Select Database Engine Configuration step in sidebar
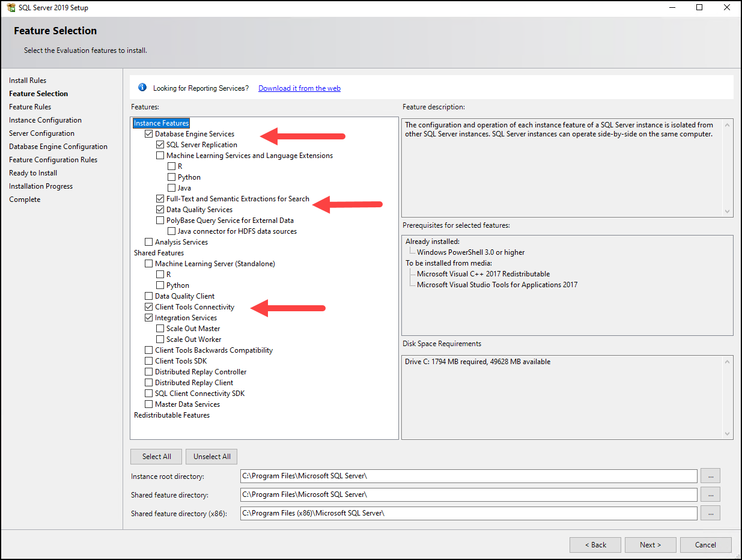Screen dimensions: 742x560 tap(58, 147)
